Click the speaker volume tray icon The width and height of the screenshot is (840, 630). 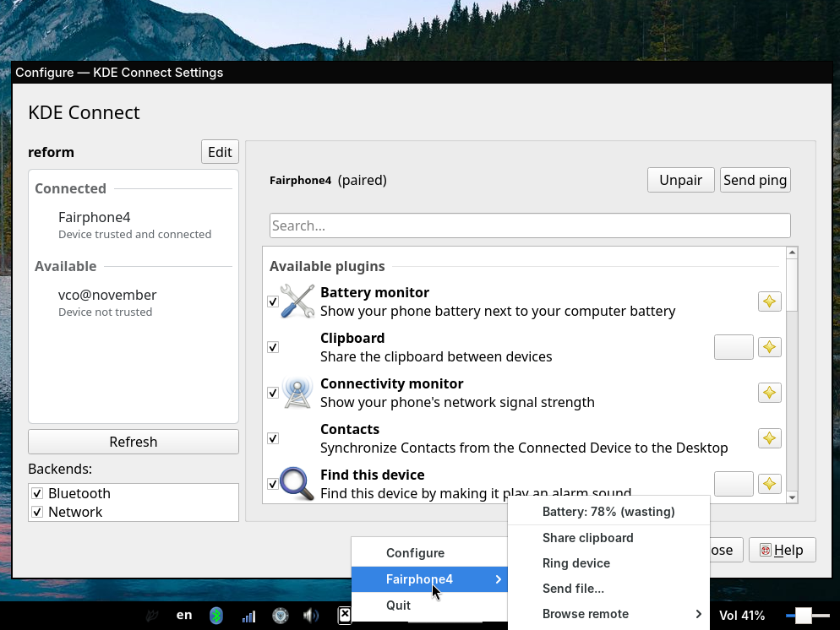coord(311,616)
